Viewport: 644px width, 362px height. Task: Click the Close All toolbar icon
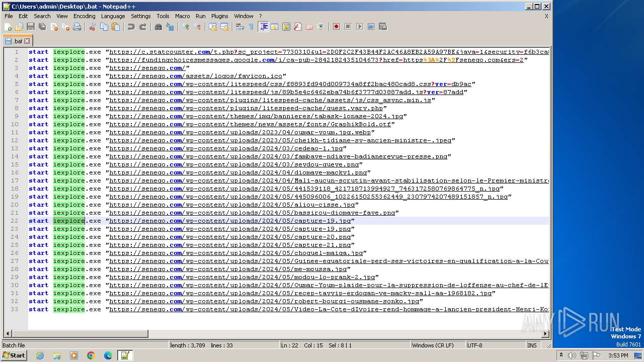click(x=65, y=27)
